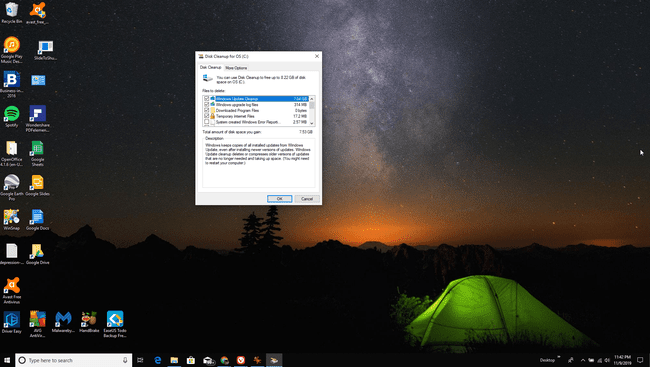Select the Avast Free Antivirus desktop icon

pyautogui.click(x=12, y=290)
